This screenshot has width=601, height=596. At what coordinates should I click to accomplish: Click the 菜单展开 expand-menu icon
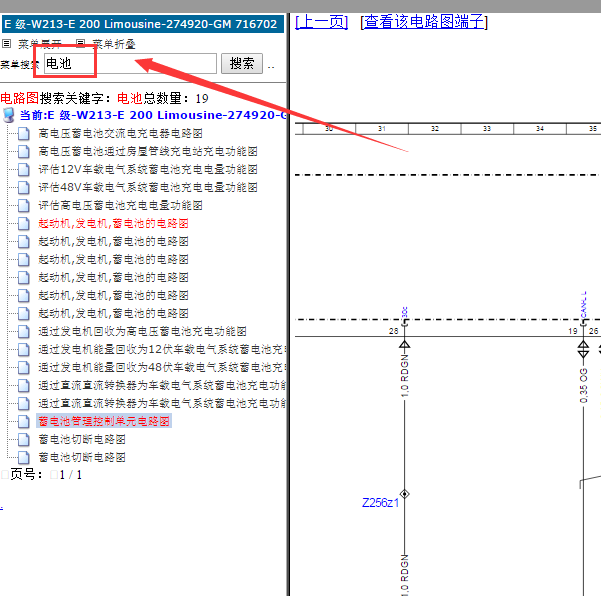pos(6,44)
